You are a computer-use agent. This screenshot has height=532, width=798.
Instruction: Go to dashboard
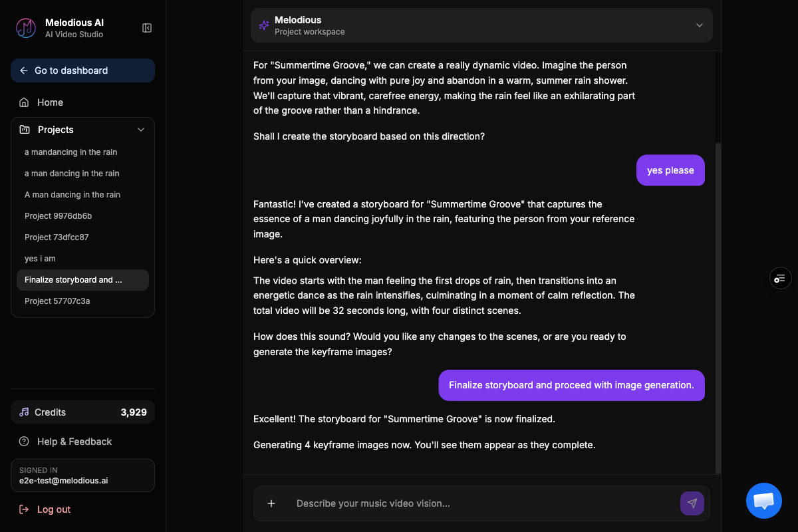tap(82, 70)
